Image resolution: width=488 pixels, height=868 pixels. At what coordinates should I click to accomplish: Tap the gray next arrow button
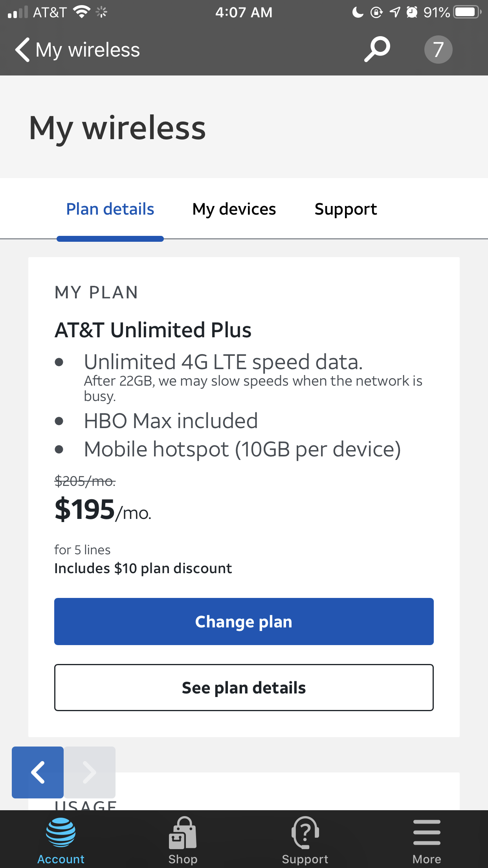click(x=90, y=772)
